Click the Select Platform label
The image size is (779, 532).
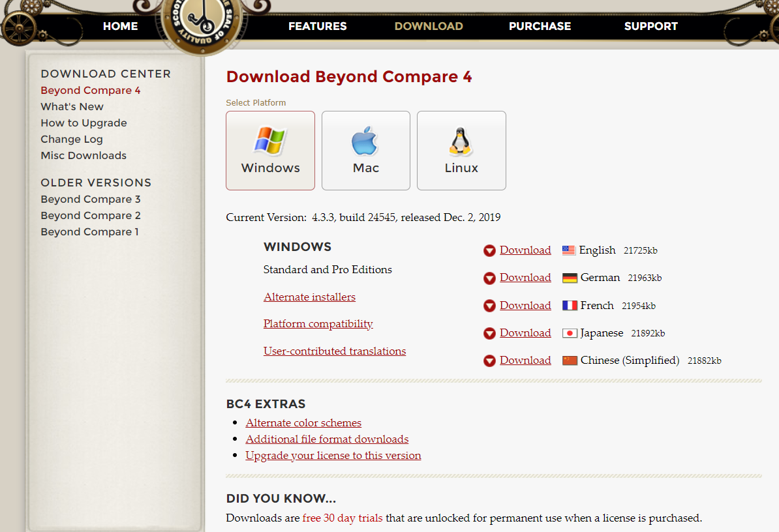[x=256, y=103]
